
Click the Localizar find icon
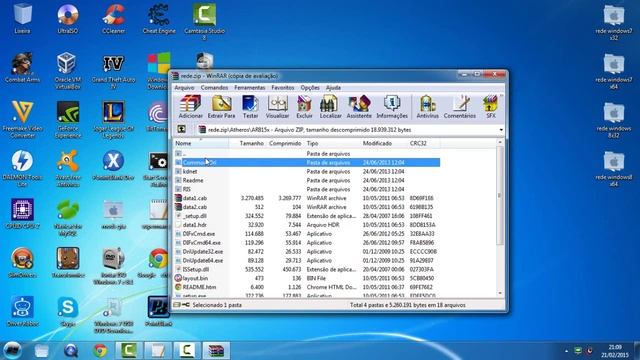(x=330, y=107)
